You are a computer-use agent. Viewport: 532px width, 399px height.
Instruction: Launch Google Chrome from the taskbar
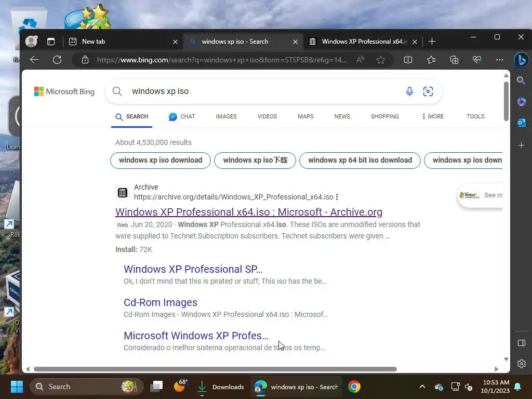pos(354,387)
